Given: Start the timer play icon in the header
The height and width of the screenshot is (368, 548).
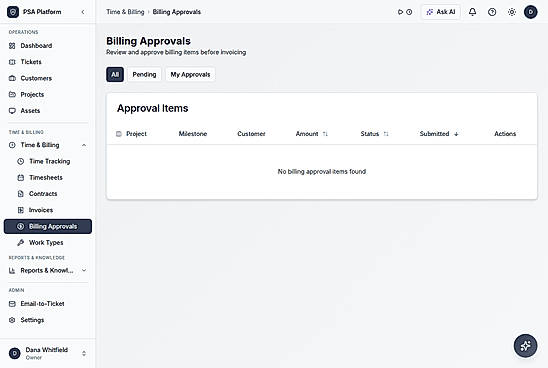Looking at the screenshot, I should click(x=400, y=12).
